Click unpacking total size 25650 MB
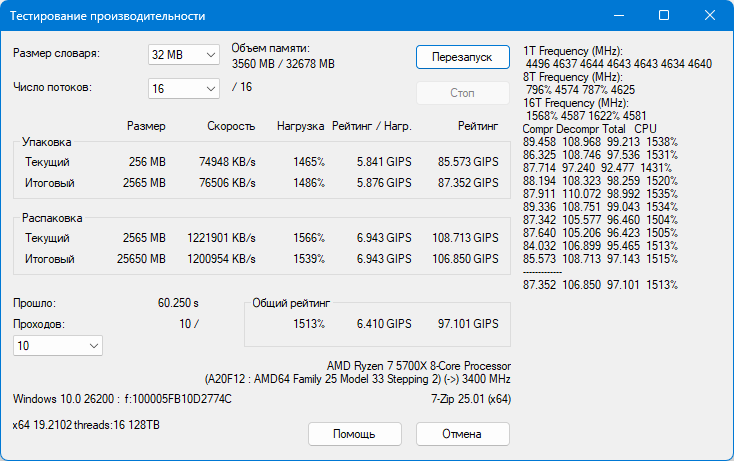This screenshot has width=734, height=461. coord(141,259)
